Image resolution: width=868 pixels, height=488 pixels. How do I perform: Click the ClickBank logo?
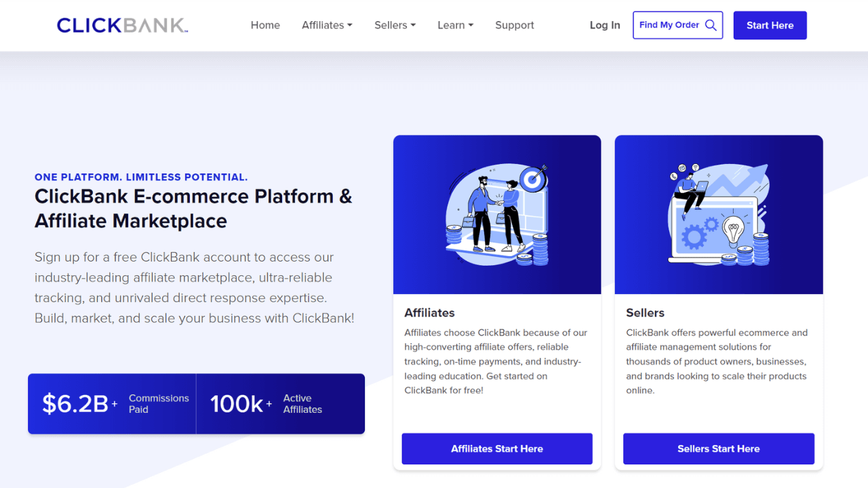coord(122,26)
